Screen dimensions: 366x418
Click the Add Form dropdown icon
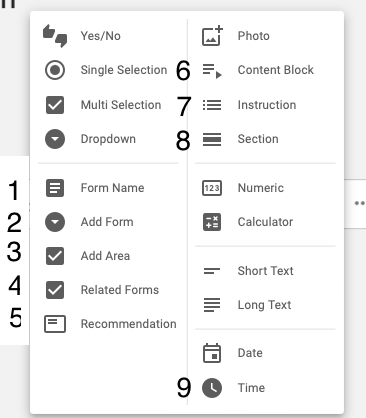pos(55,222)
